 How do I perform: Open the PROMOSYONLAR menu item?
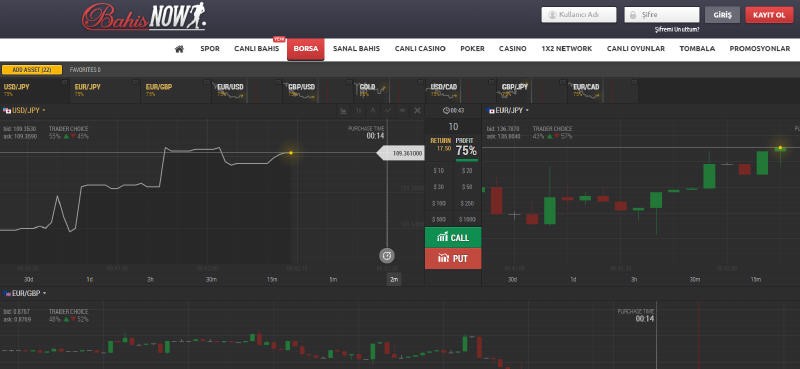tap(760, 49)
